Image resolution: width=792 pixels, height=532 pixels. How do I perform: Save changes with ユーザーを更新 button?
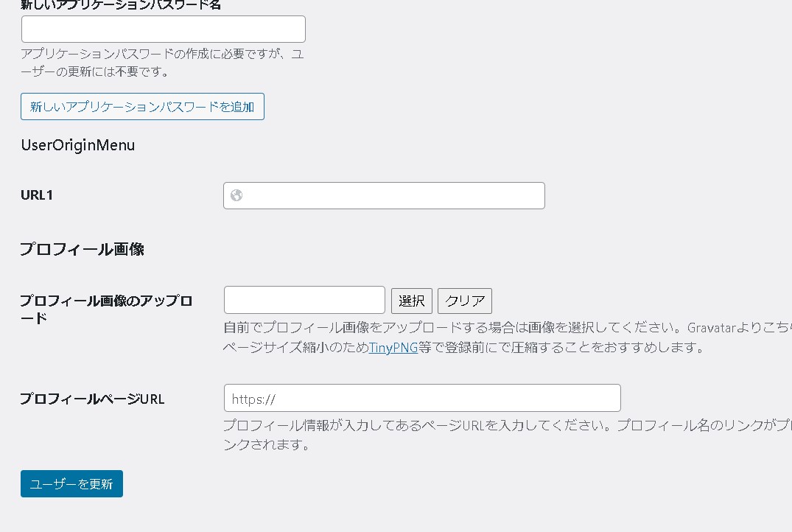click(71, 484)
